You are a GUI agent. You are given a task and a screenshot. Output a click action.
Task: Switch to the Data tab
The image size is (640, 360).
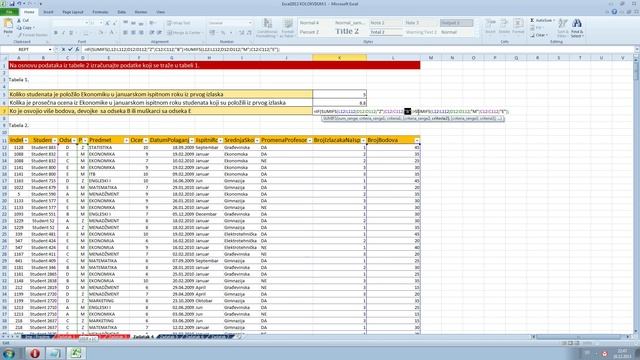tap(122, 12)
